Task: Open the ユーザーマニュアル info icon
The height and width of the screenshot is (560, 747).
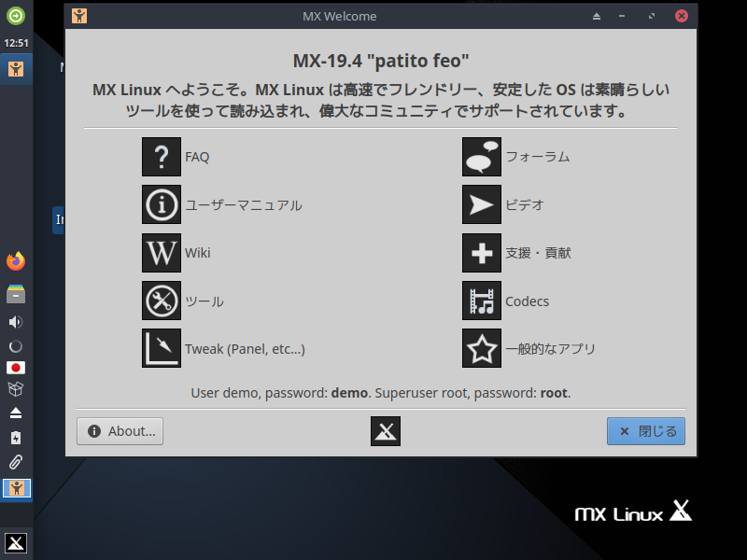Action: tap(161, 204)
